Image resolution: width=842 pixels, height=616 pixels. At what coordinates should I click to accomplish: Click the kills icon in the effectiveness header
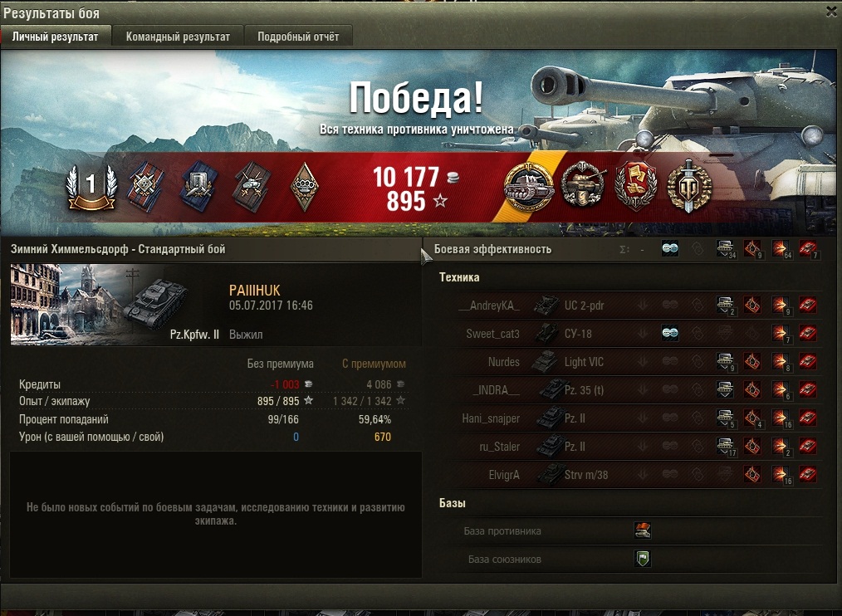tap(808, 249)
